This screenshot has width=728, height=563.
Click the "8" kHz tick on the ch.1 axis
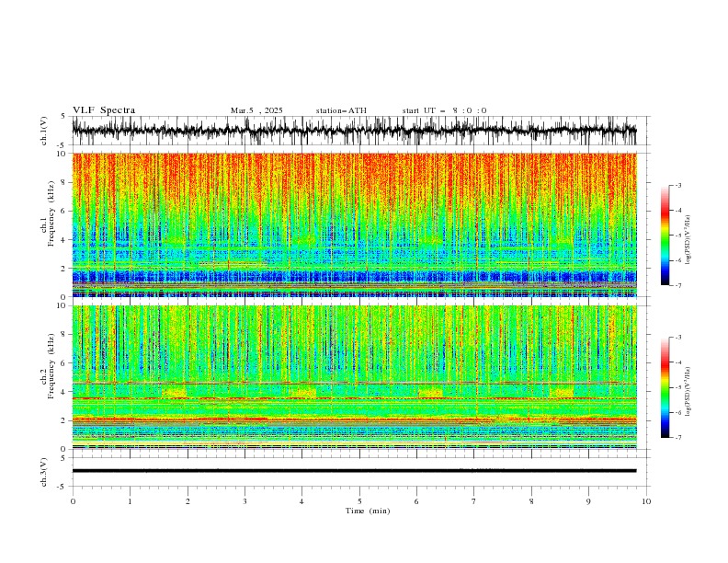[63, 182]
